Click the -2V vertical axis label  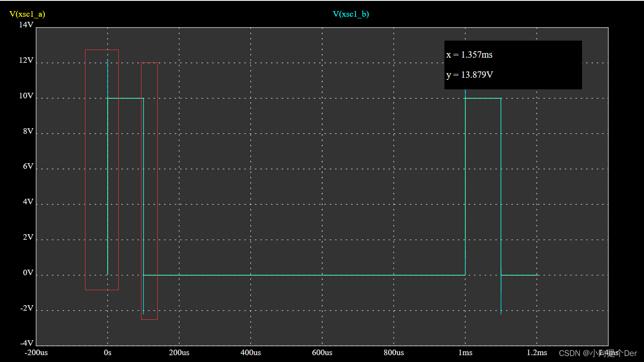27,308
